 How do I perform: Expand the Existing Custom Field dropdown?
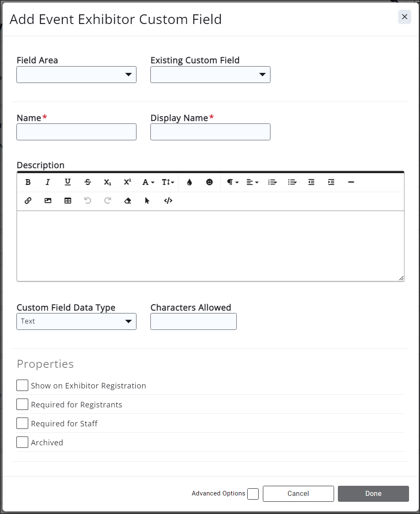click(x=210, y=75)
